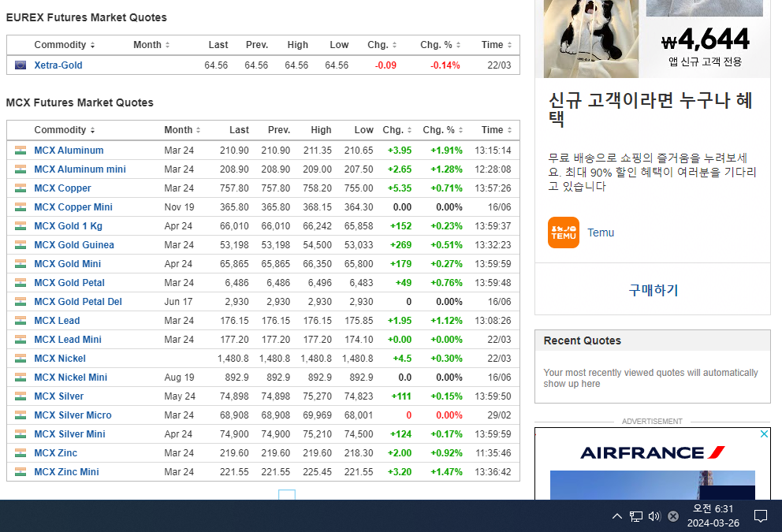Viewport: 782px width, 532px height.
Task: Show hidden system tray icons chevron
Action: pyautogui.click(x=617, y=516)
